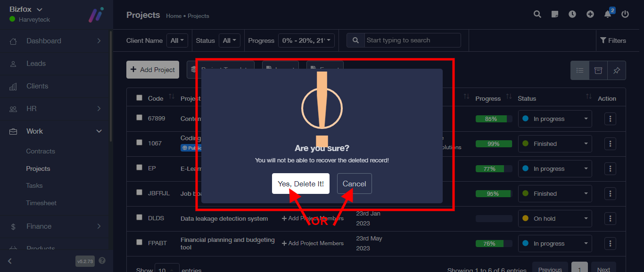Check the box for project 1067

[x=139, y=143]
